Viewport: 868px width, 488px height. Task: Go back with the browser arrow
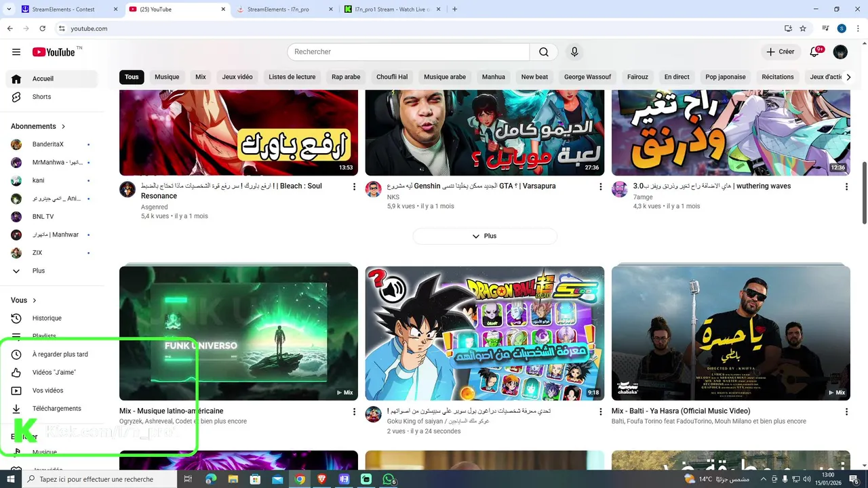[9, 28]
